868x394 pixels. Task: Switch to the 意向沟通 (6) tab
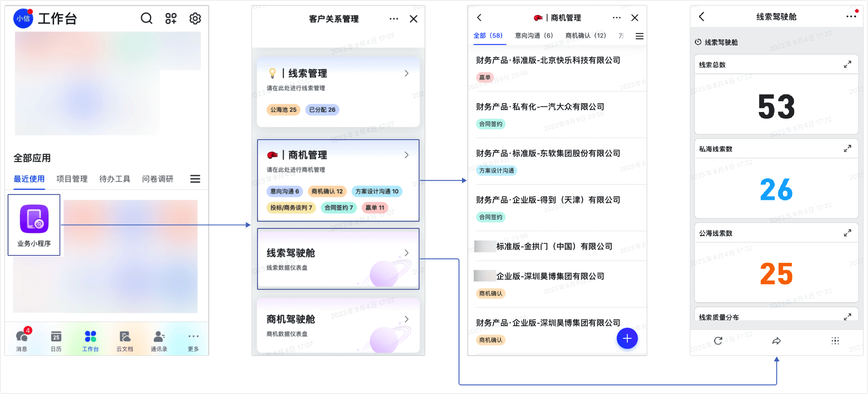534,36
